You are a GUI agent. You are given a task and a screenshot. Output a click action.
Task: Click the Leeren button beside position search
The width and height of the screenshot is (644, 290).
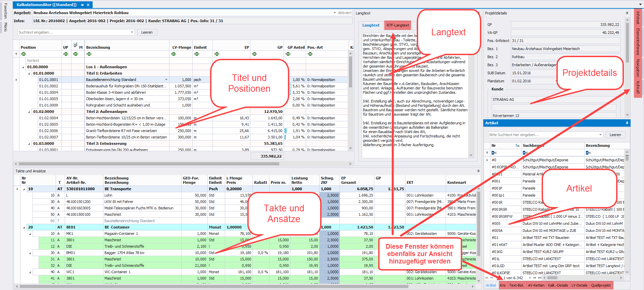147,32
